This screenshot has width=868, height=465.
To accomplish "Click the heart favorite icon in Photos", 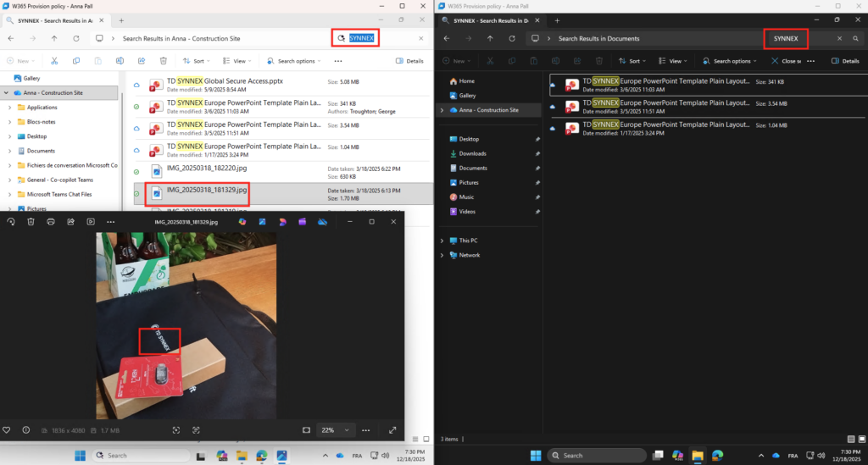I will click(7, 429).
